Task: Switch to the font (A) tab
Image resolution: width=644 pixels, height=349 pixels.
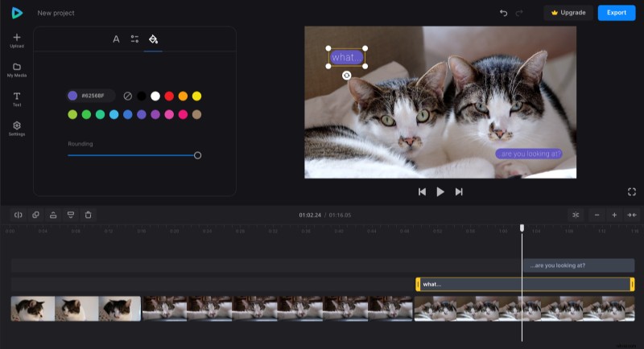Action: (x=116, y=39)
